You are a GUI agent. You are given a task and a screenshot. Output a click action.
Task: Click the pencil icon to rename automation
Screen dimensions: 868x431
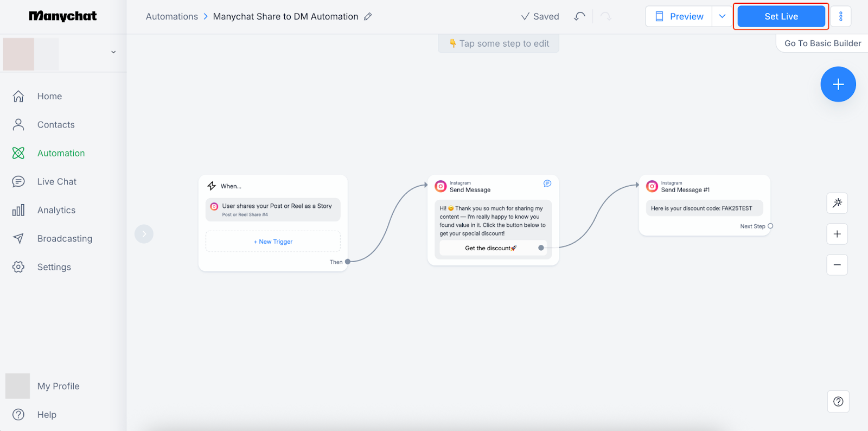tap(368, 17)
